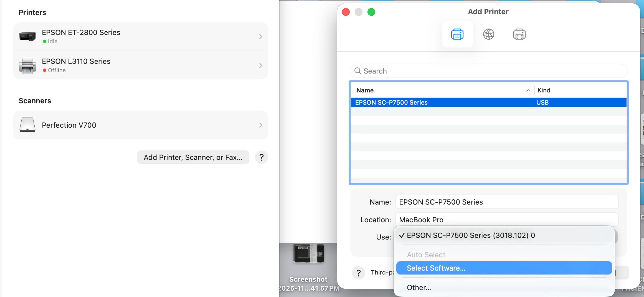644x297 pixels.
Task: Click the Name column header
Action: click(x=442, y=90)
